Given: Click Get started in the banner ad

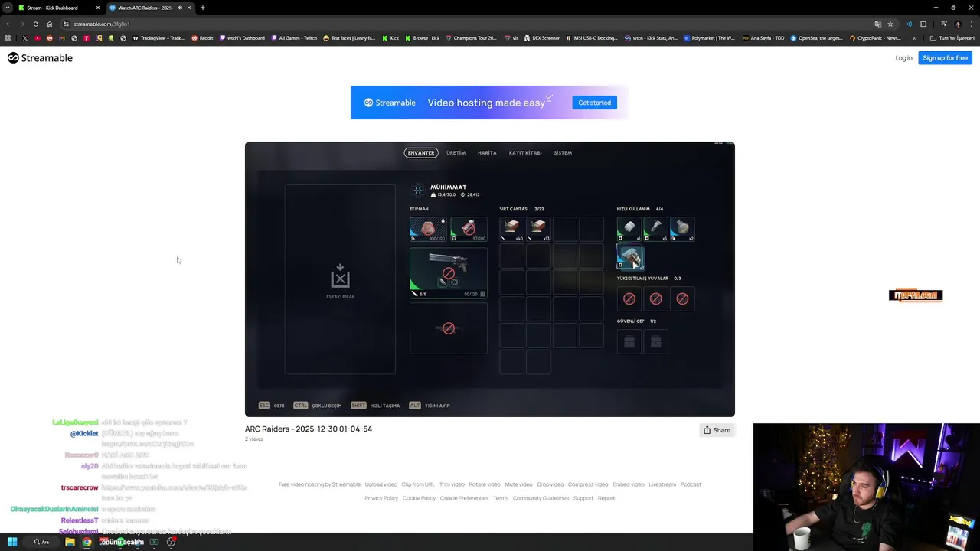Looking at the screenshot, I should point(594,103).
